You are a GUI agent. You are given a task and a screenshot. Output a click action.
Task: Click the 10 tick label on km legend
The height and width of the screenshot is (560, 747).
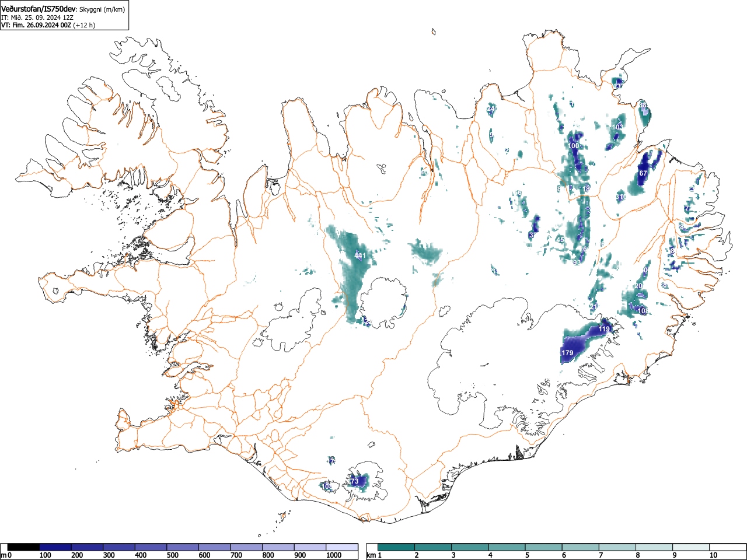[713, 555]
